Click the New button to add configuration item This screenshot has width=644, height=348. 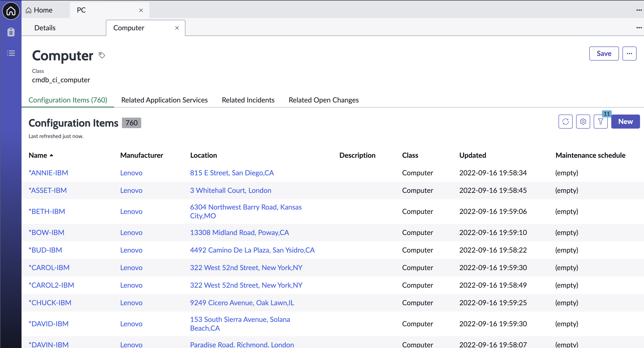626,122
